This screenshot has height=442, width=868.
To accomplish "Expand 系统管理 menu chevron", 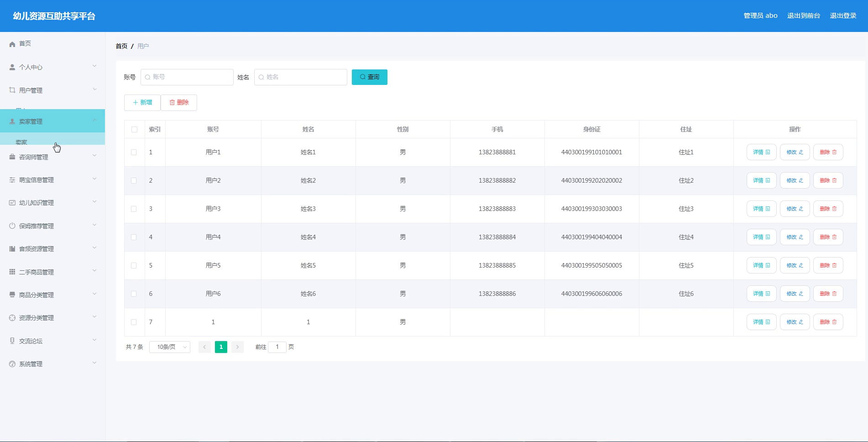I will click(x=94, y=363).
